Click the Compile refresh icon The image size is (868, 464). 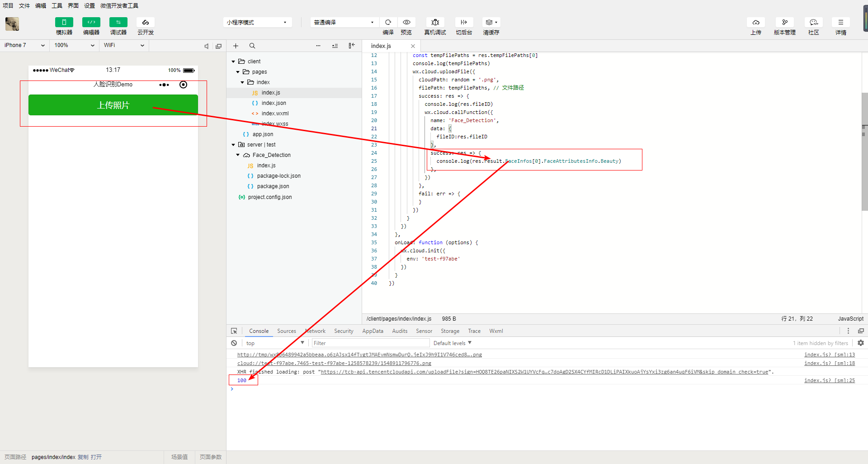(x=388, y=22)
